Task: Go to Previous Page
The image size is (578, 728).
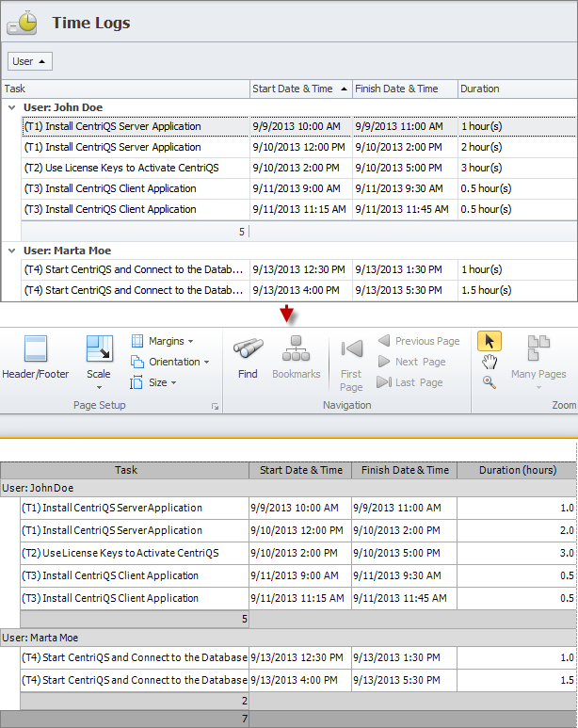Action: (419, 341)
